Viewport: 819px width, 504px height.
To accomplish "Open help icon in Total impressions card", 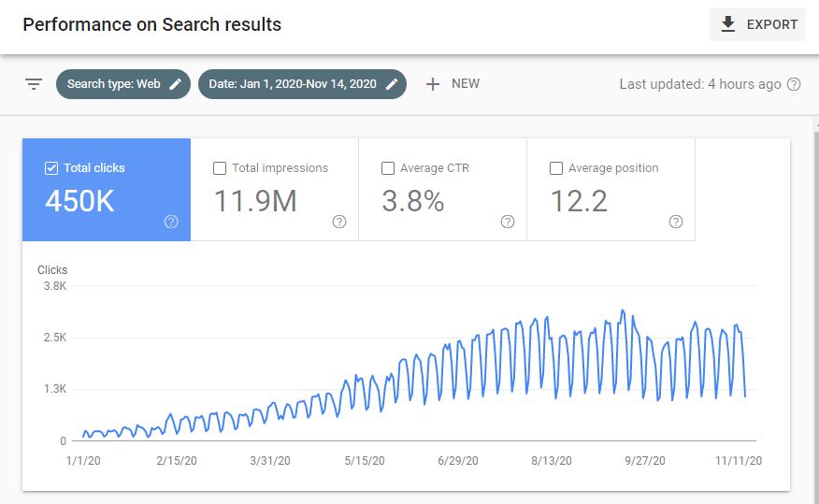I will pos(339,222).
